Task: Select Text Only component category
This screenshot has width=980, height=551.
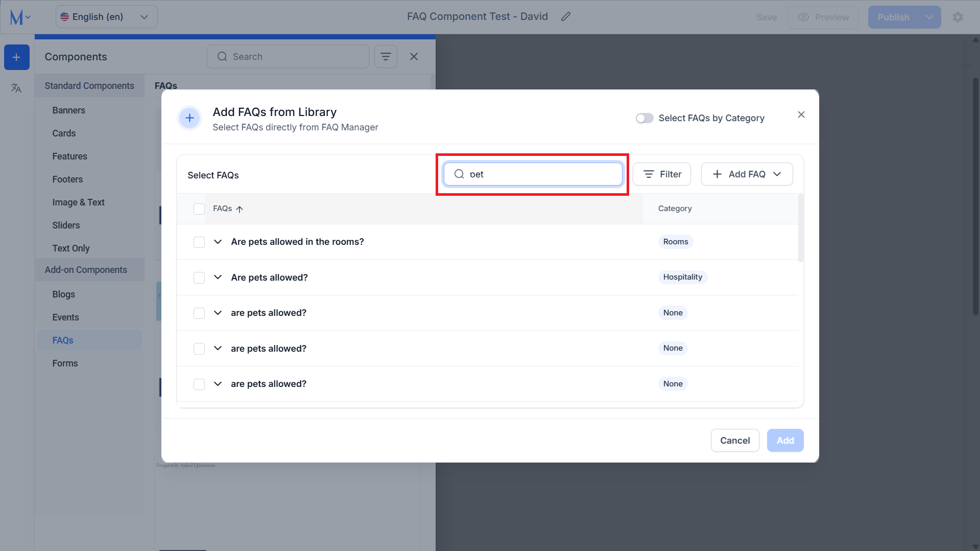Action: point(71,248)
